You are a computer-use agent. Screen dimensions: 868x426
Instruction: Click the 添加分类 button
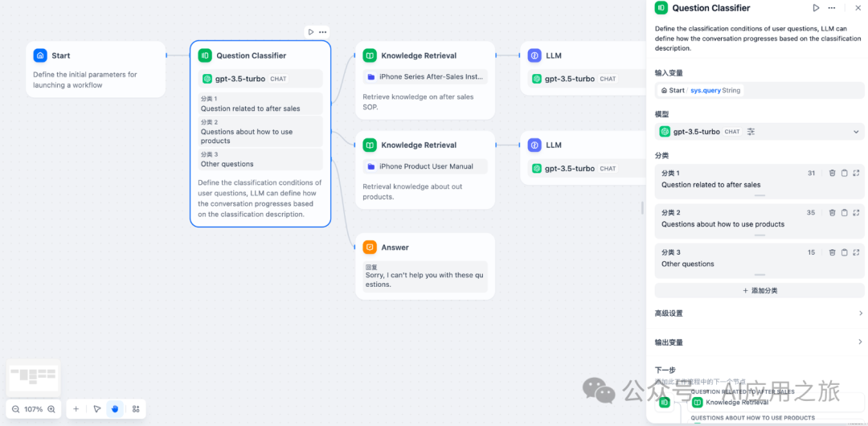[x=759, y=290]
